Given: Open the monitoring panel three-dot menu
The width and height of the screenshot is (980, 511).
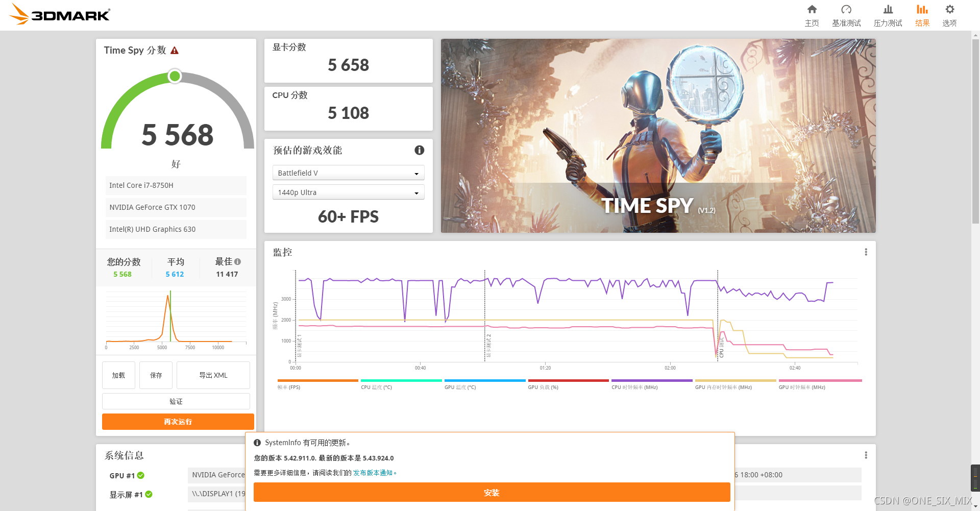Looking at the screenshot, I should (866, 252).
